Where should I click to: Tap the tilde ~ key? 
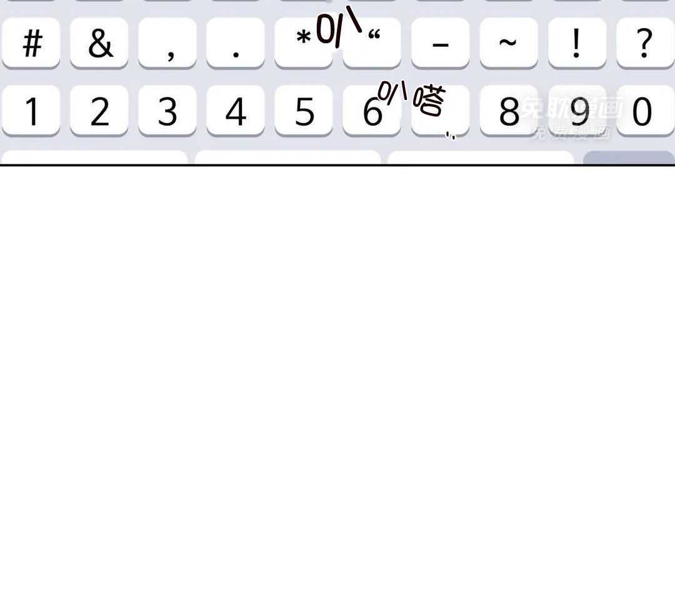point(509,43)
